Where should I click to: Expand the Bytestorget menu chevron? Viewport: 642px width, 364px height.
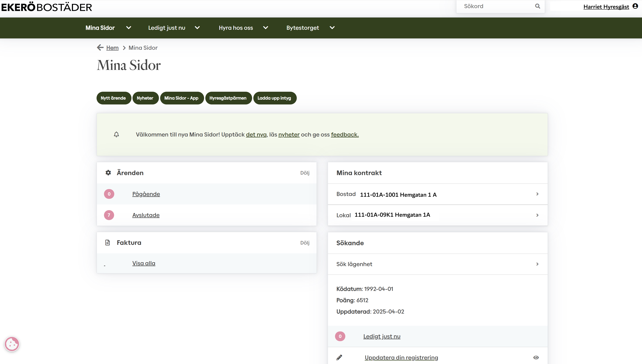click(332, 28)
